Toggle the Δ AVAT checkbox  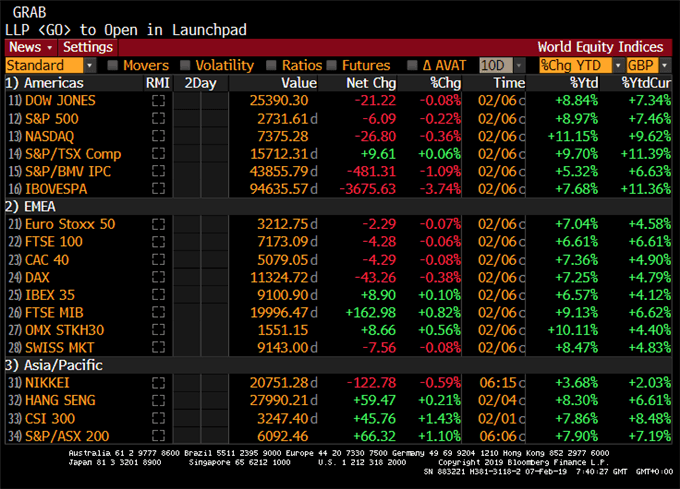pyautogui.click(x=412, y=65)
